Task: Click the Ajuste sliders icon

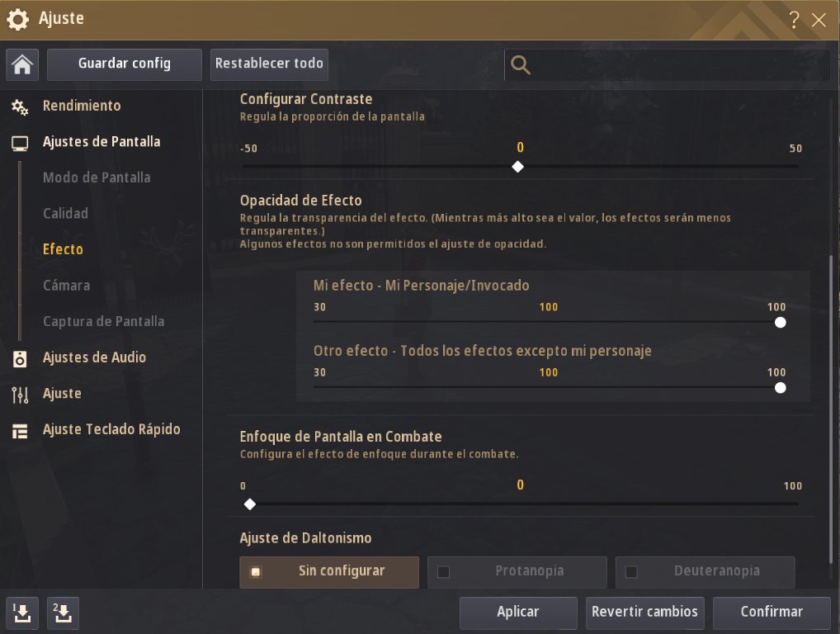Action: (21, 395)
